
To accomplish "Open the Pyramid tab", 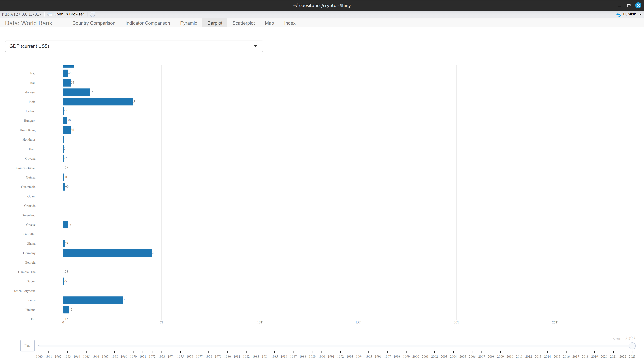I will (189, 23).
